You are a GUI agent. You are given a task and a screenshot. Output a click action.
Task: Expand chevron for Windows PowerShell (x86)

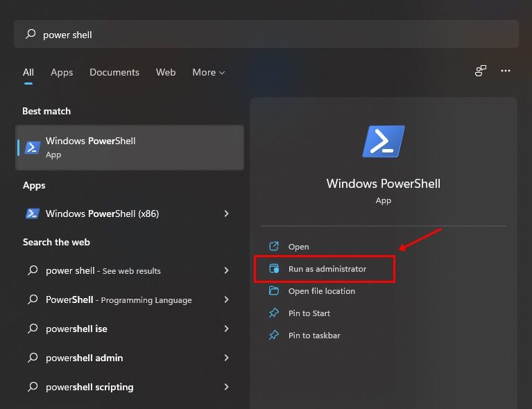point(226,214)
